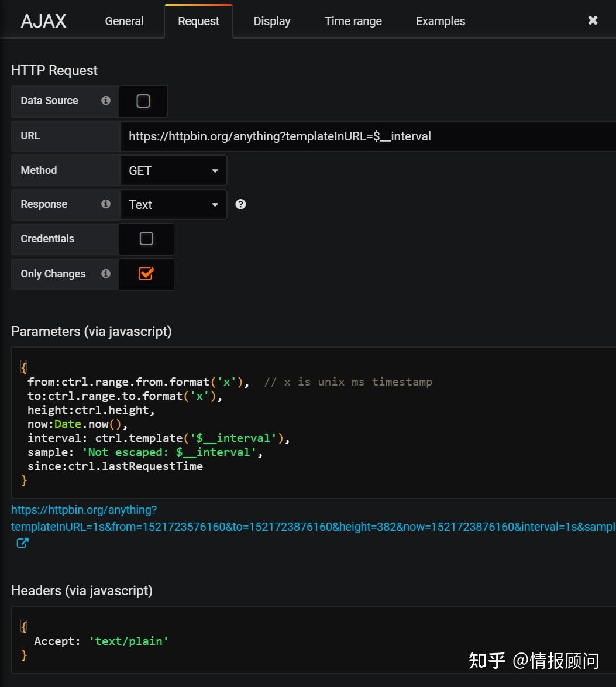Click the info icon next to Response
Viewport: 616px width, 687px height.
[105, 204]
